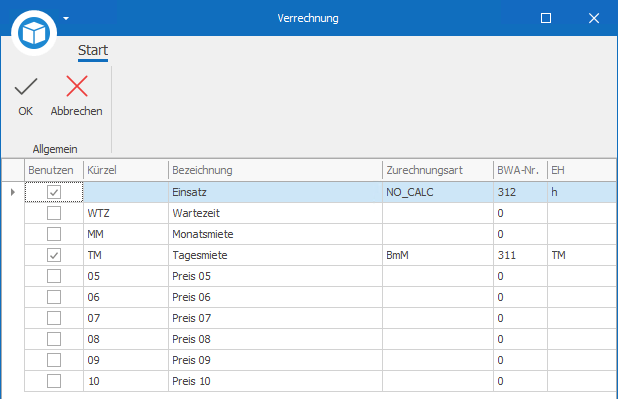The width and height of the screenshot is (618, 399).
Task: Close the Verrechnung dialog
Action: 594,18
